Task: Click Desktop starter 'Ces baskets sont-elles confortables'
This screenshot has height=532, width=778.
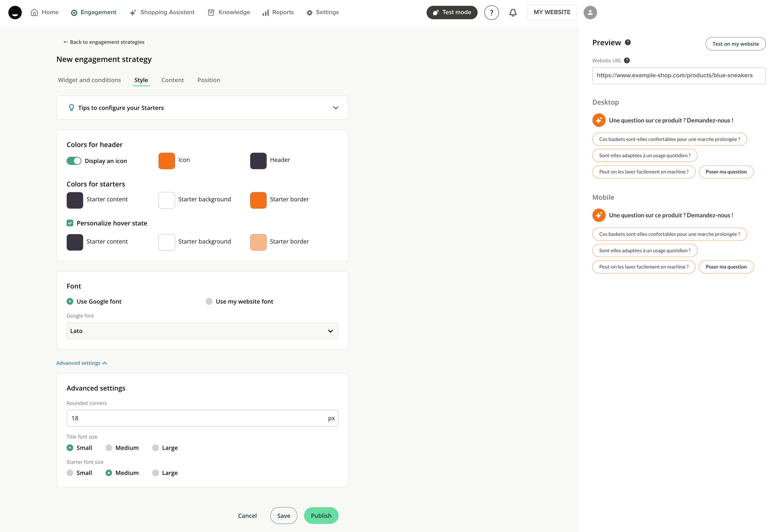Action: click(669, 139)
